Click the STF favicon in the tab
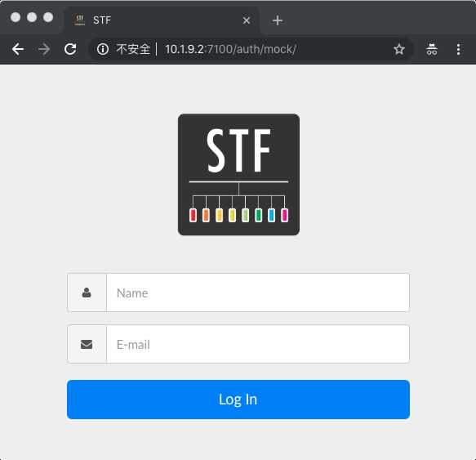 pos(80,20)
